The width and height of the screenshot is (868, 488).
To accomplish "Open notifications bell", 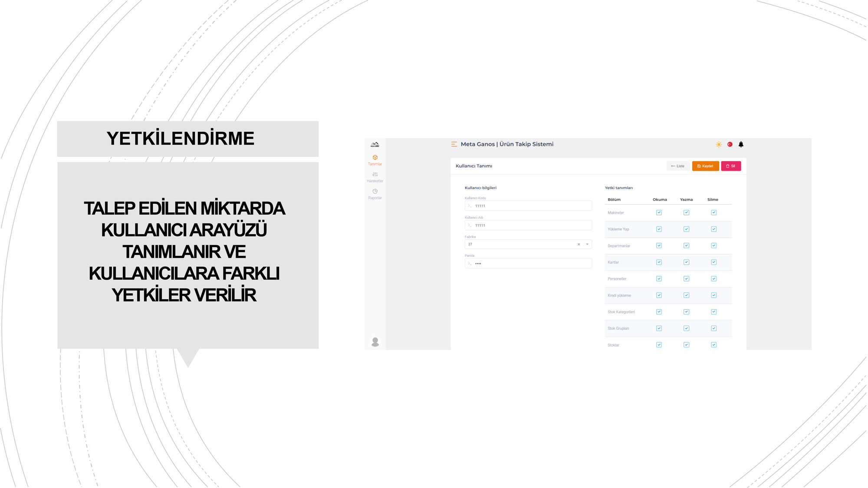I will tap(741, 144).
